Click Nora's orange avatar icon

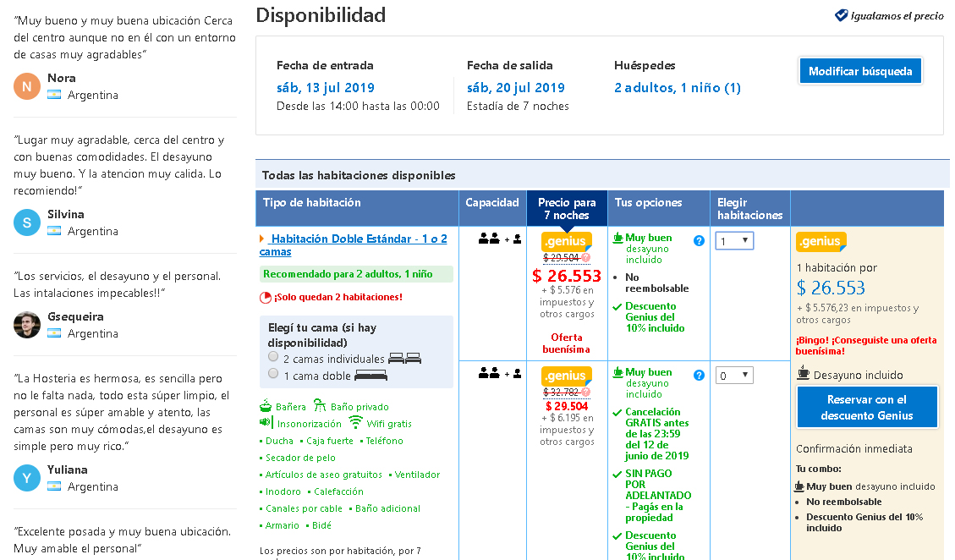(27, 86)
